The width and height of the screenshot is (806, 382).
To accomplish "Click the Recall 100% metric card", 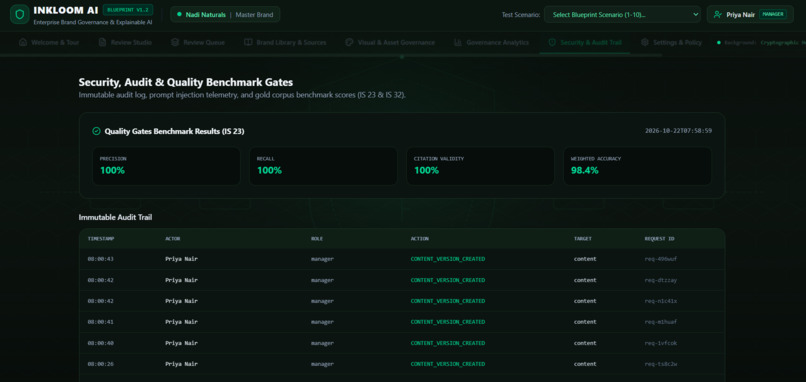I will click(323, 166).
